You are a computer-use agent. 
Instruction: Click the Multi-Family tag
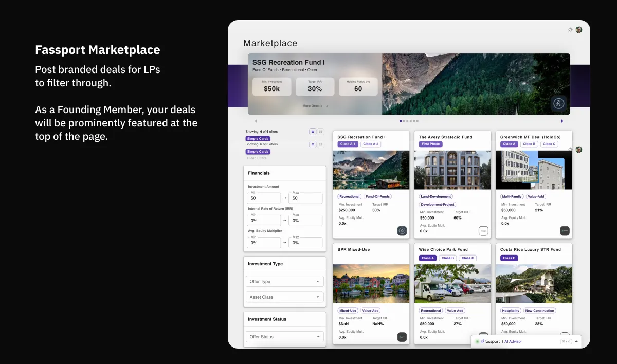[512, 196]
